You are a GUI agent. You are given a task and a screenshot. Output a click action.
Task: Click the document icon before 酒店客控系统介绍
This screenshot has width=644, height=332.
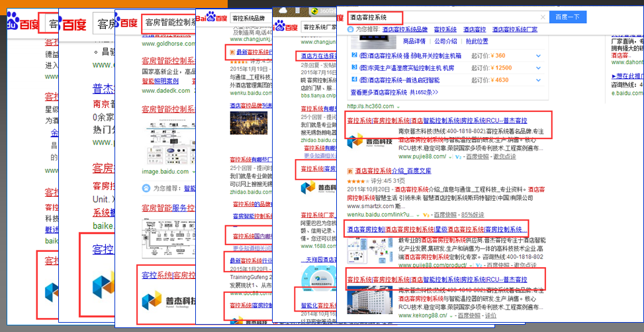350,171
